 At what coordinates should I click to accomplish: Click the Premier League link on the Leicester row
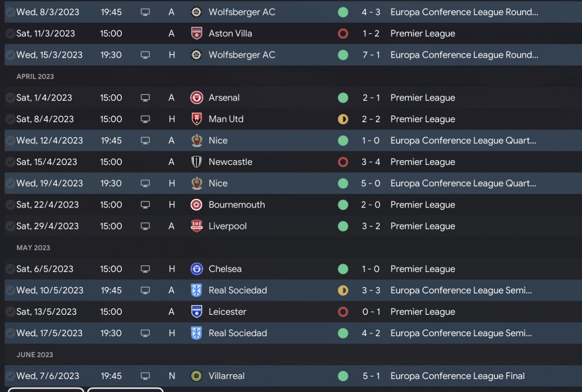tap(422, 312)
